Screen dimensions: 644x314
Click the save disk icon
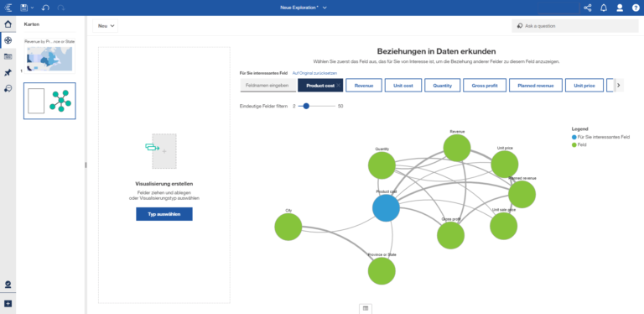23,8
